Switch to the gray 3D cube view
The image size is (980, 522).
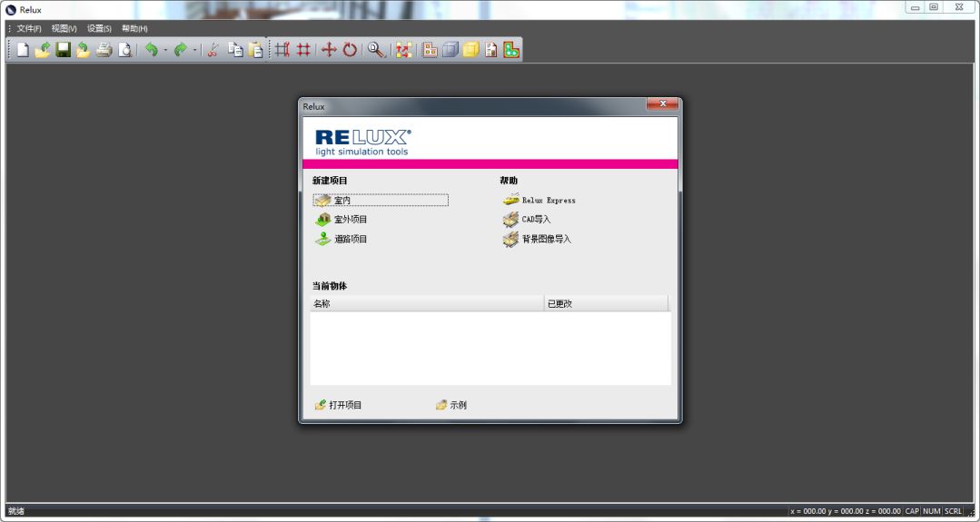(450, 50)
